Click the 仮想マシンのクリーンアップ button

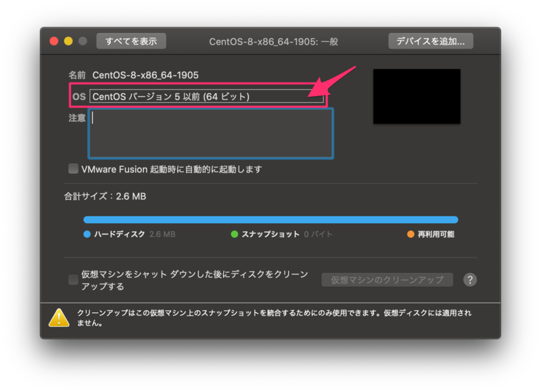(x=387, y=280)
